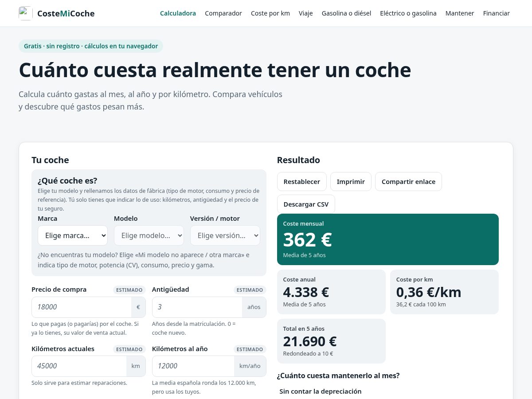This screenshot has height=399, width=532.
Task: Go to the Mantener page
Action: coord(460,13)
